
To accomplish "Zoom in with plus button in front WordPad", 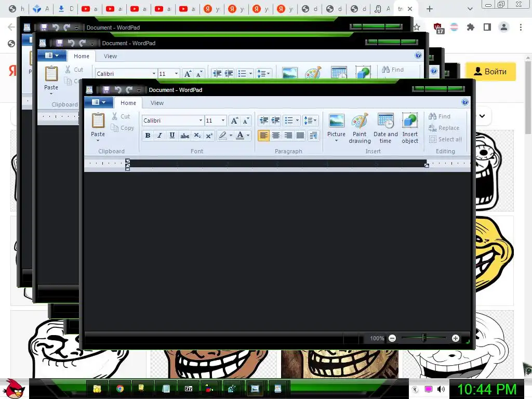I will point(455,338).
